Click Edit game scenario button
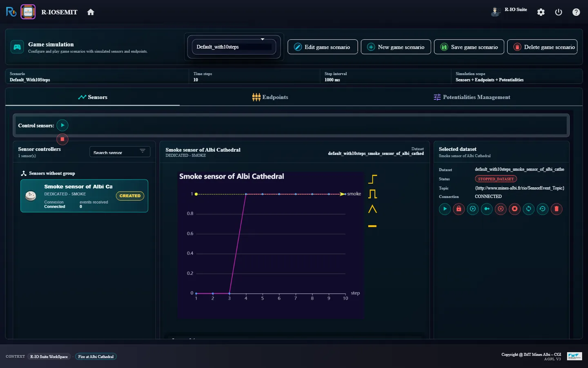The height and width of the screenshot is (368, 588). point(323,47)
